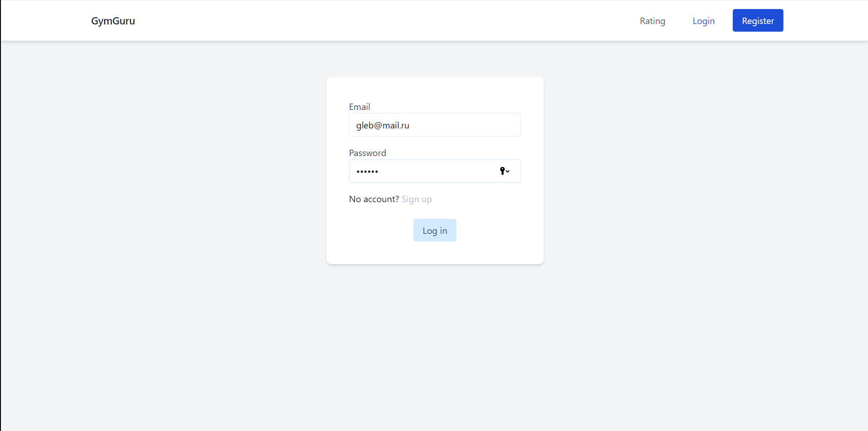The image size is (868, 431).
Task: Click the empty gray page background
Action: click(181, 271)
